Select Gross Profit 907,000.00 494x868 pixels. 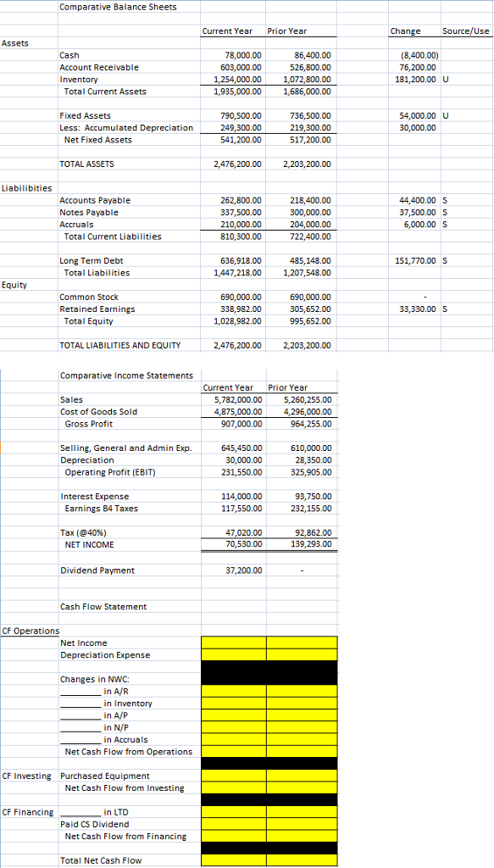pos(243,424)
